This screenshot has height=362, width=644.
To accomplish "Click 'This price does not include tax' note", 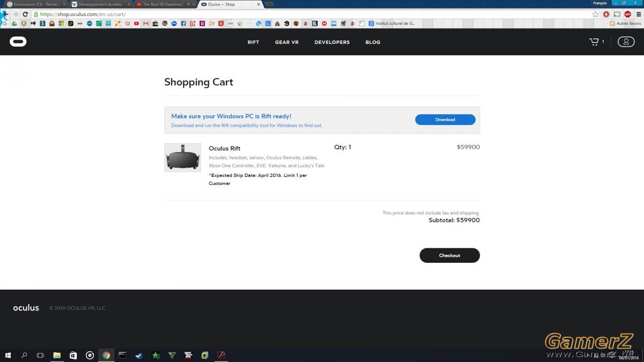I will coord(431,213).
